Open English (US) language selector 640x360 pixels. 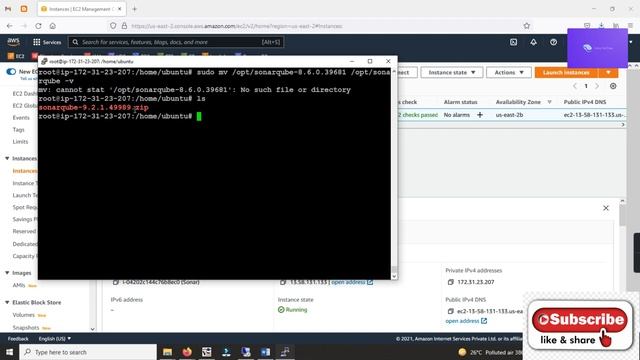(x=55, y=338)
